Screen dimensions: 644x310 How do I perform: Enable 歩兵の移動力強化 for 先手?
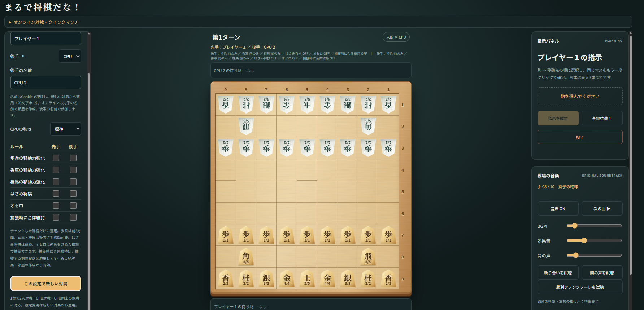[x=56, y=158]
